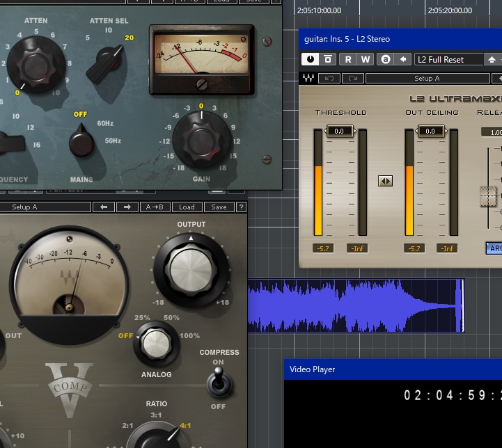
Task: Click the Save button in V-Comp toolbar
Action: pos(219,207)
